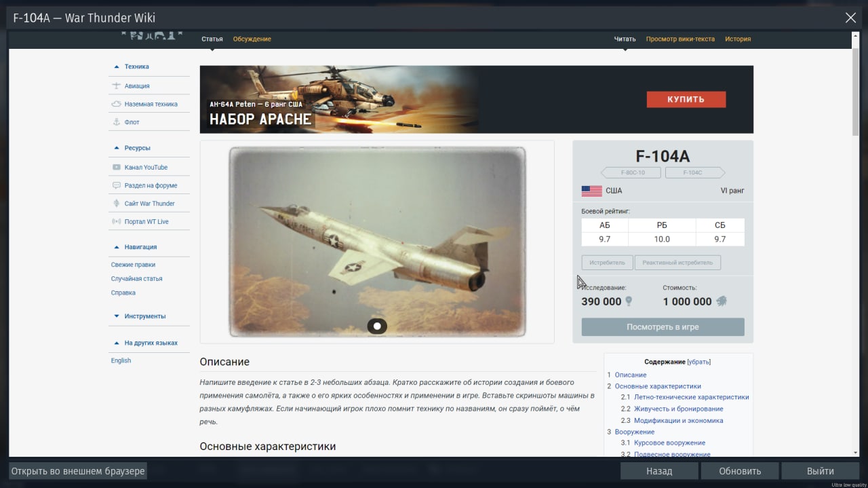
Task: Click the РБ battle rating value 10.0
Action: point(662,239)
